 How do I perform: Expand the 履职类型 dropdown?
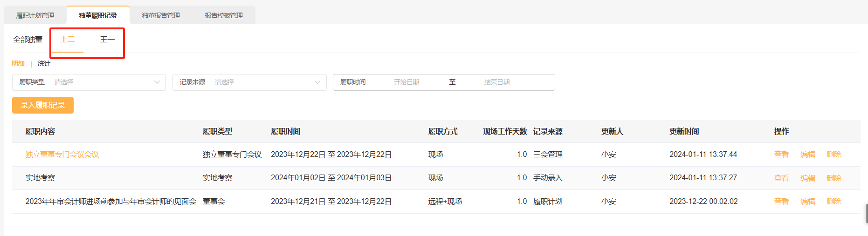[x=89, y=82]
